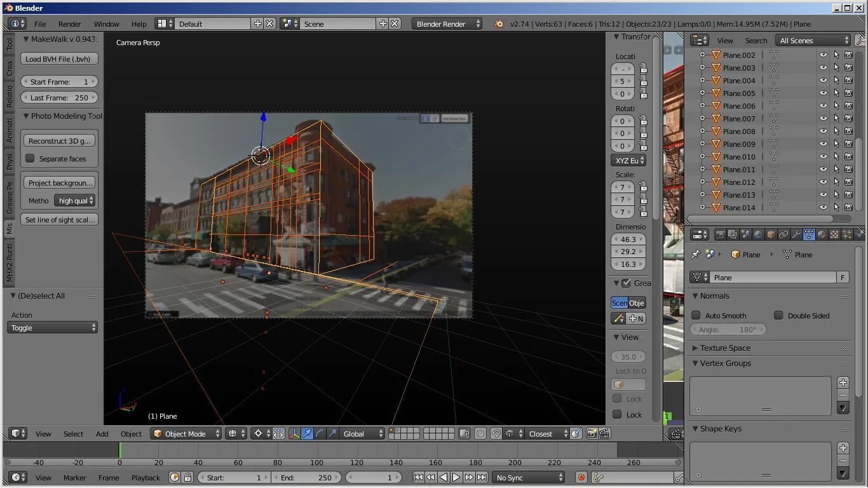Click the End frame field in timeline

307,477
